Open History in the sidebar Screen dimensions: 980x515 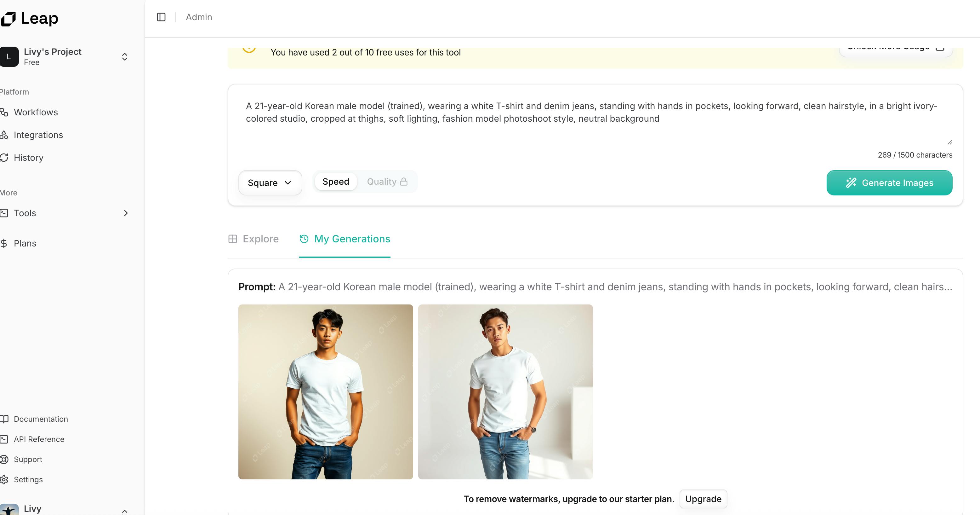pyautogui.click(x=29, y=158)
